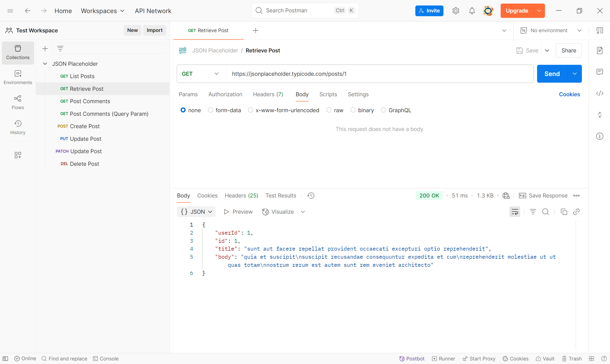Open the comments icon in right sidebar
The height and width of the screenshot is (364, 610).
(600, 72)
